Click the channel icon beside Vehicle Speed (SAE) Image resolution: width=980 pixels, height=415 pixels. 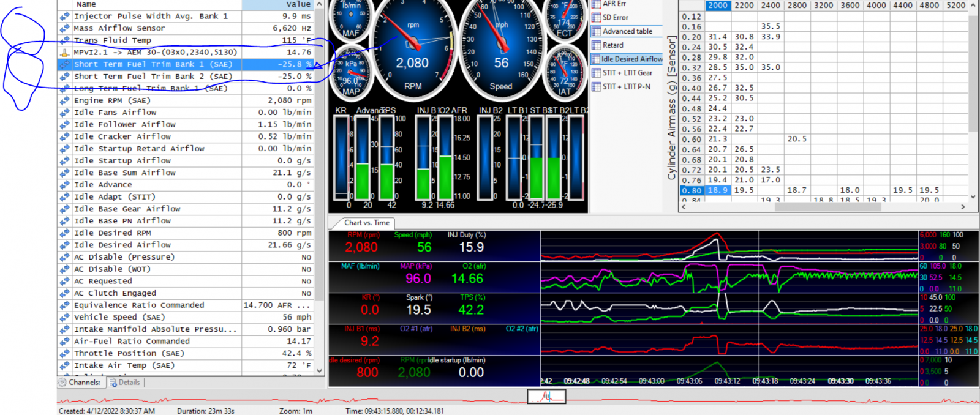[64, 317]
